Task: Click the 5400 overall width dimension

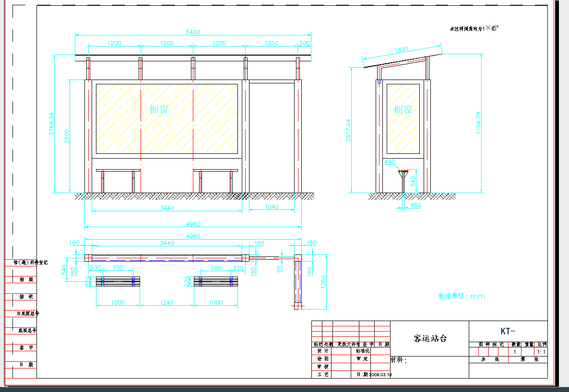Action: click(193, 32)
